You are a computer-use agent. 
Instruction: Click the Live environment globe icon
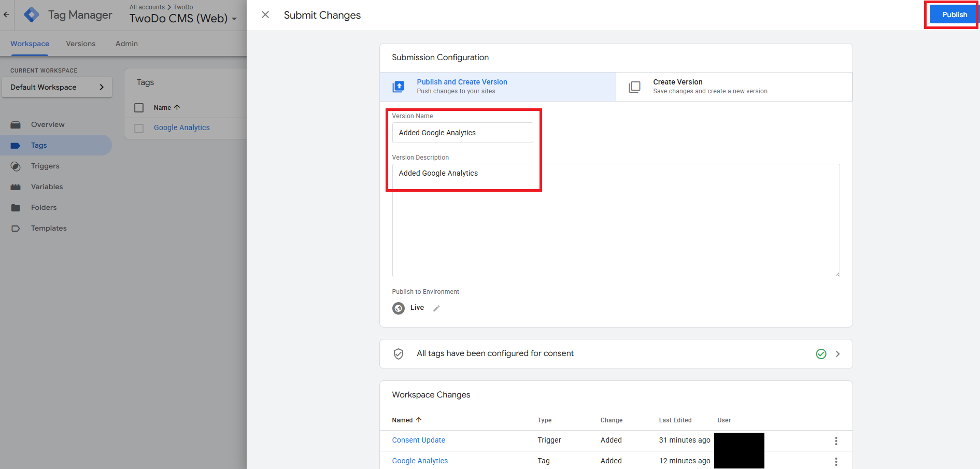[x=399, y=308]
